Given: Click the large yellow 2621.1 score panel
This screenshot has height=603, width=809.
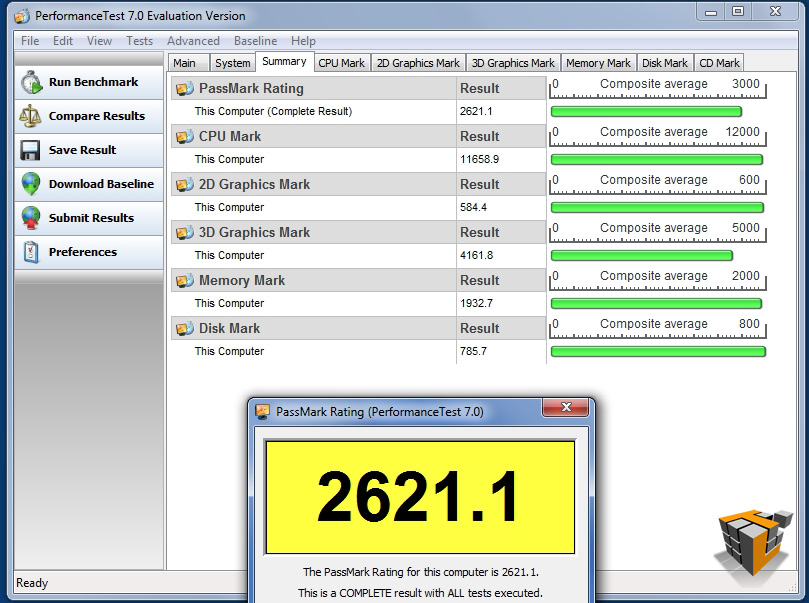Looking at the screenshot, I should pyautogui.click(x=420, y=497).
